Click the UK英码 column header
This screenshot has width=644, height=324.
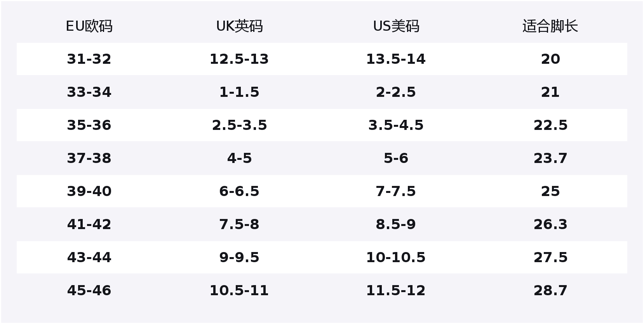[239, 26]
